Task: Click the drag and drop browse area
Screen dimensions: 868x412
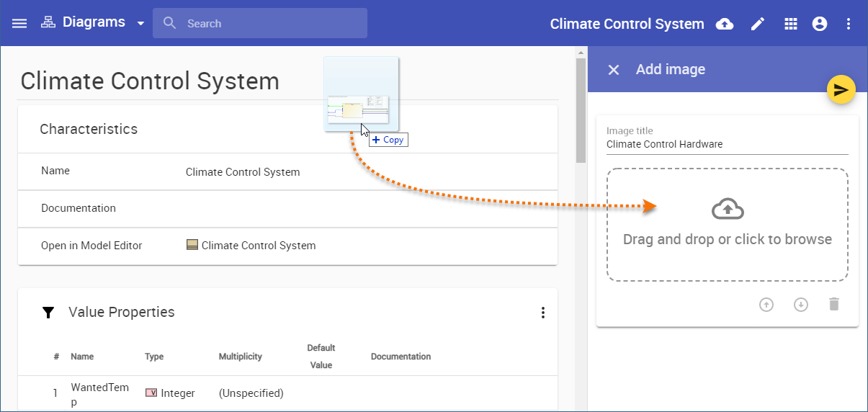Action: tap(727, 225)
